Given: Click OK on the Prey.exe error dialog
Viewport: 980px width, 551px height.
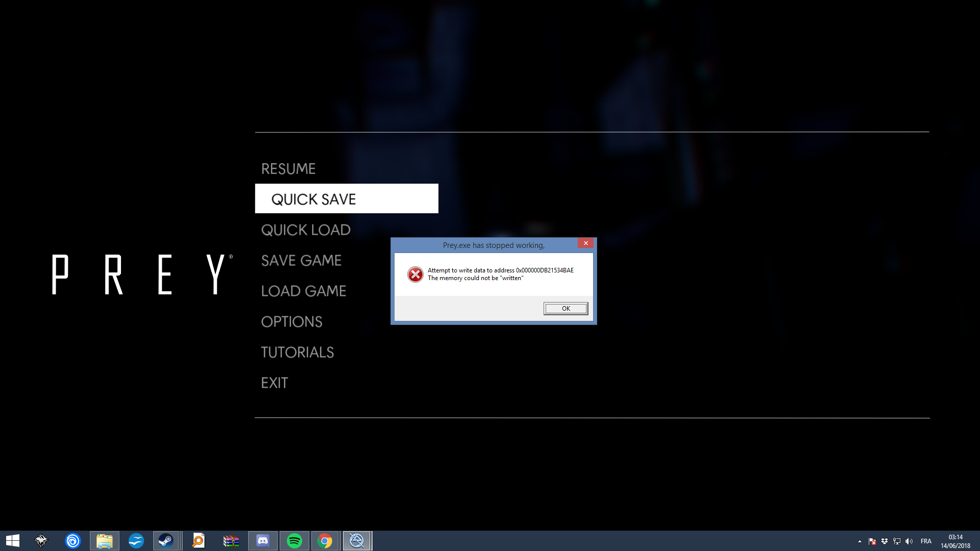Looking at the screenshot, I should 566,308.
